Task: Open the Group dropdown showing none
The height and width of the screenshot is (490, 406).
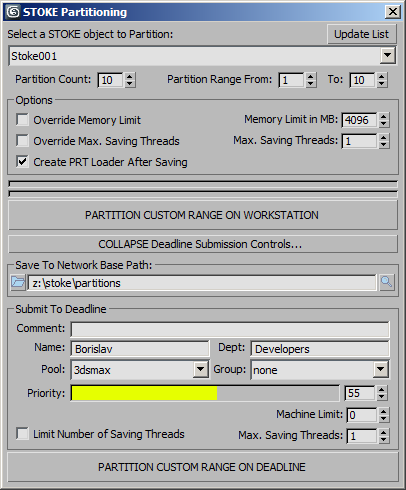Action: 380,369
